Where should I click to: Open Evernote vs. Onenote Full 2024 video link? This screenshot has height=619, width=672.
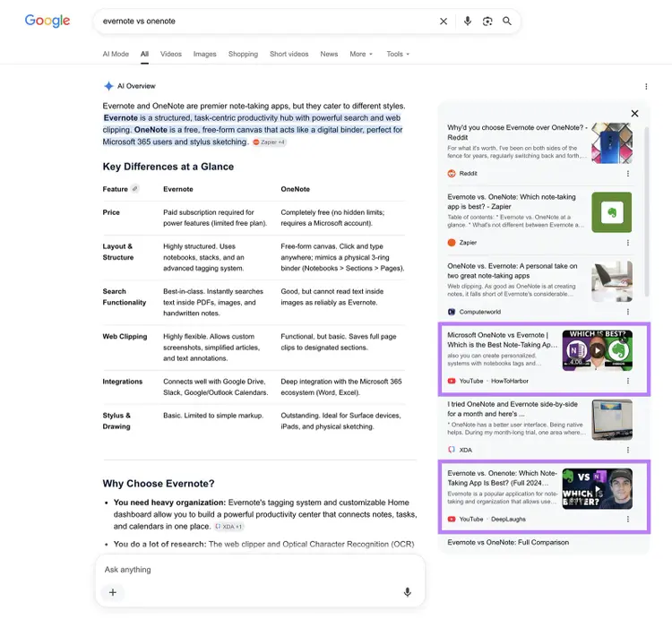(503, 478)
